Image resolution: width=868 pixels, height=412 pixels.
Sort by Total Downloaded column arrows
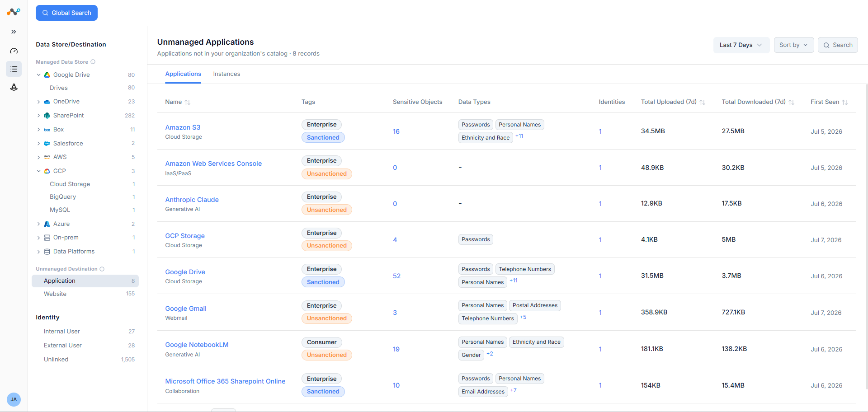(792, 103)
